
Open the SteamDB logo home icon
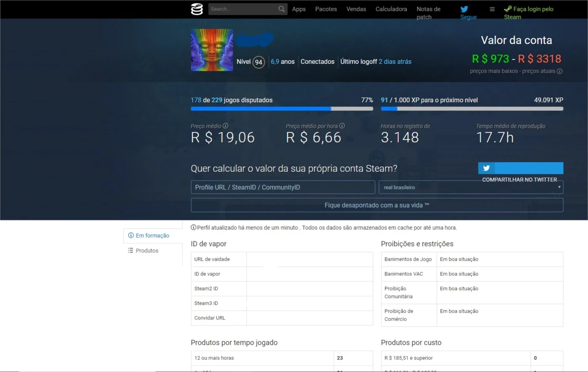click(197, 9)
